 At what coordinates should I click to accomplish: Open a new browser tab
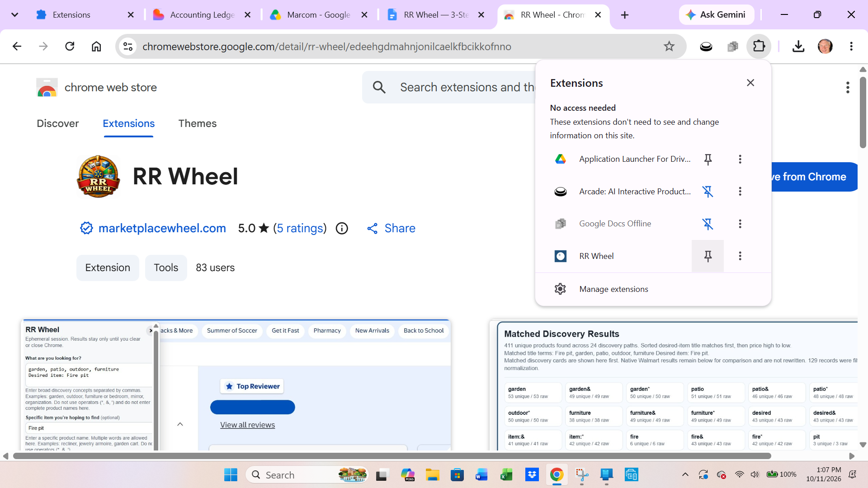625,15
